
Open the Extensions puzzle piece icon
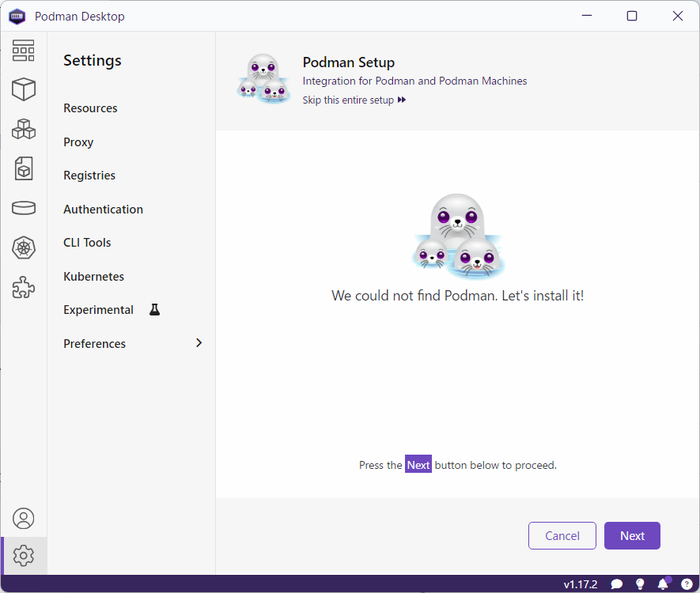click(24, 288)
